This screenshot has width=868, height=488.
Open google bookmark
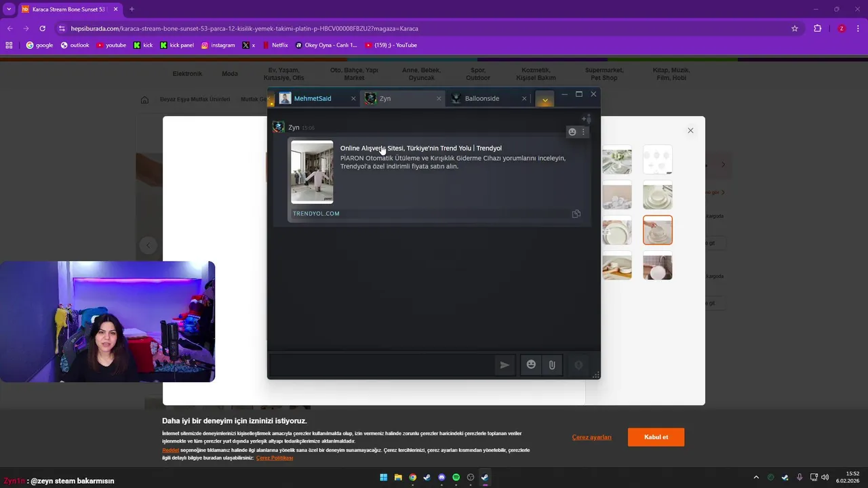[x=39, y=45]
